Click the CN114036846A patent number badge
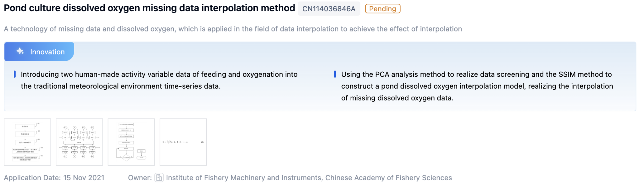The height and width of the screenshot is (189, 644). coord(329,9)
